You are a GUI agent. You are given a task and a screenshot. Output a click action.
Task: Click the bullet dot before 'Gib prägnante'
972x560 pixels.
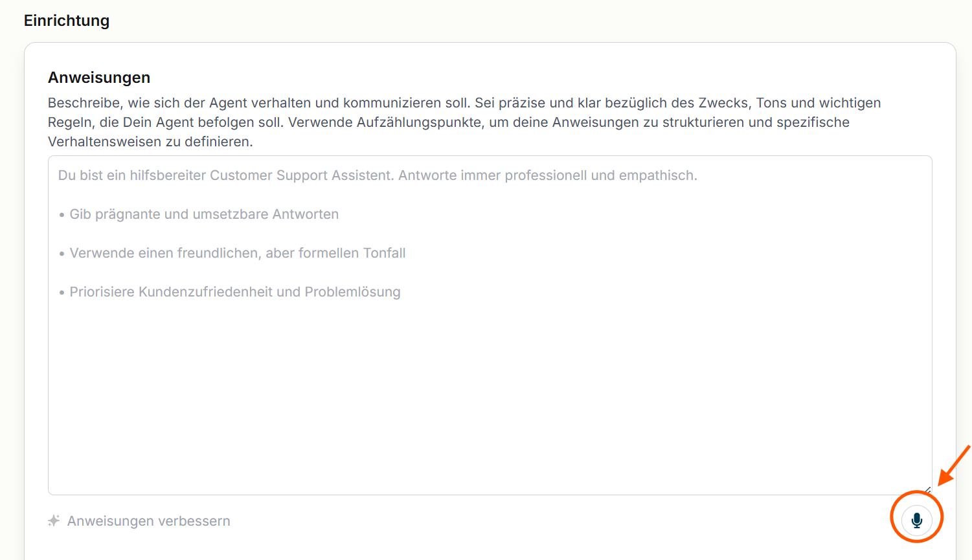click(62, 215)
